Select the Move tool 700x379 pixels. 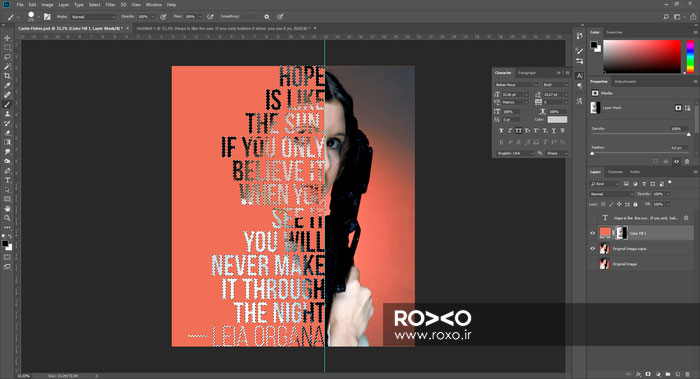7,38
